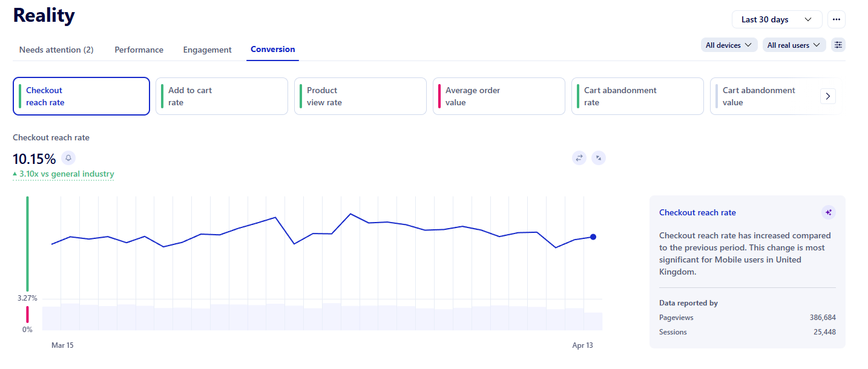Click the Checkout reach rate insight title
Screen dimensions: 868x369
tap(697, 212)
